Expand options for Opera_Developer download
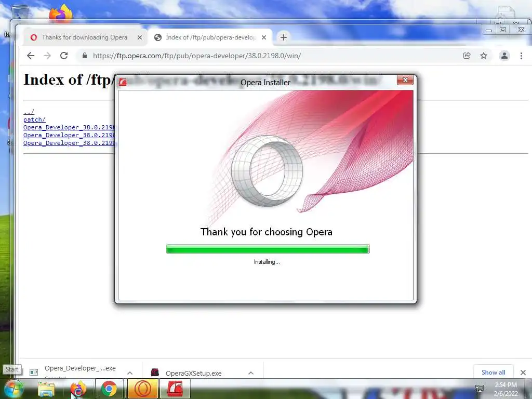The width and height of the screenshot is (532, 399). [x=129, y=373]
